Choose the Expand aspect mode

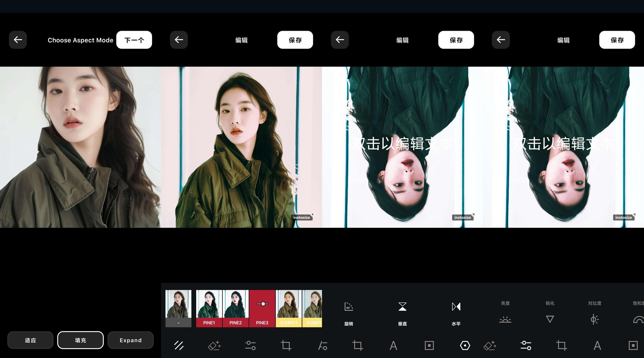point(131,340)
